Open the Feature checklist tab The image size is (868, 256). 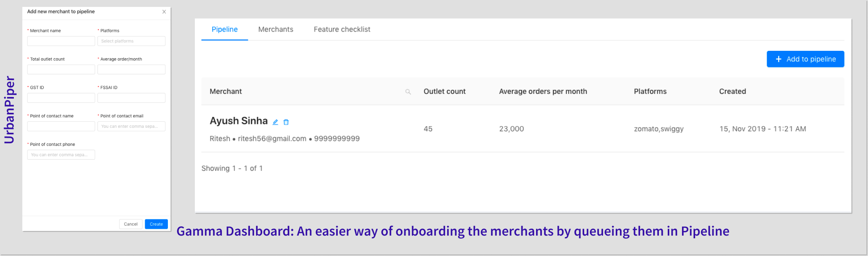(342, 29)
